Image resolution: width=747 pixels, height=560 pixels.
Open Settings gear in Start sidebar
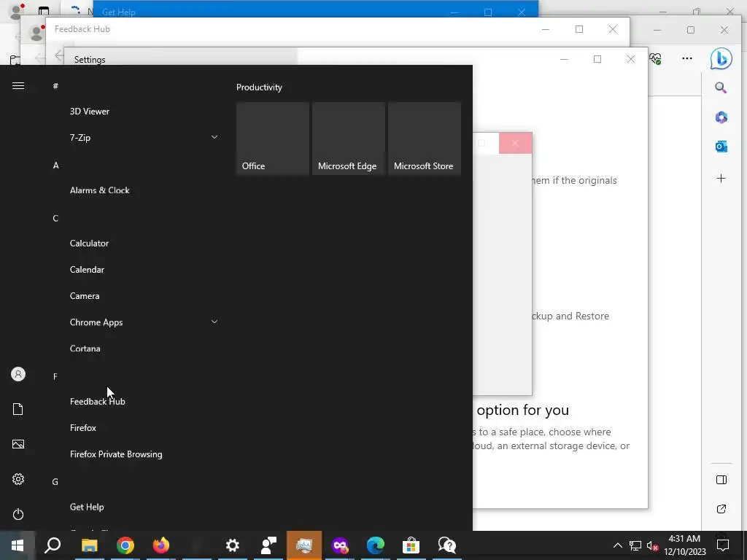18,479
